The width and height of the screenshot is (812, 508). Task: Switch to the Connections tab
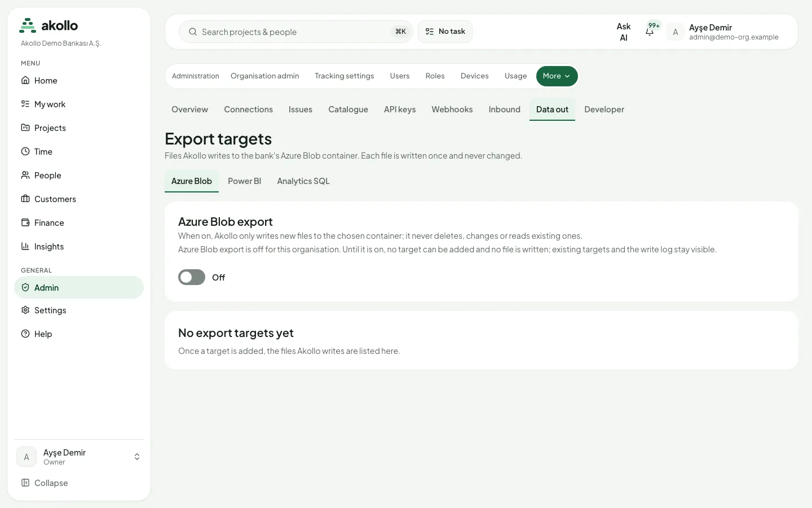248,110
